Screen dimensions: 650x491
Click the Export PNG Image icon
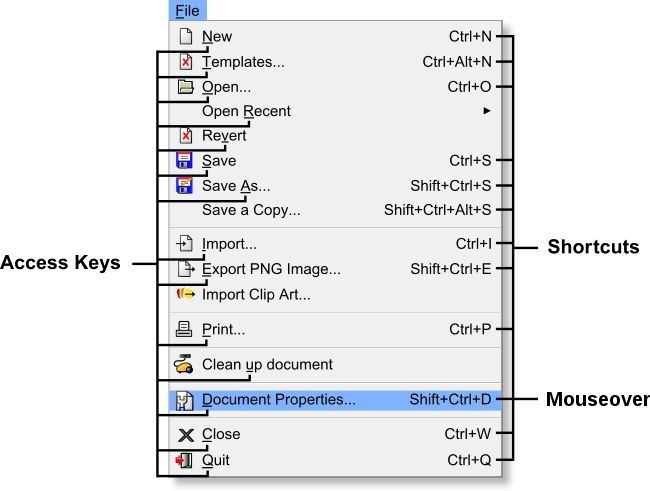tap(186, 269)
